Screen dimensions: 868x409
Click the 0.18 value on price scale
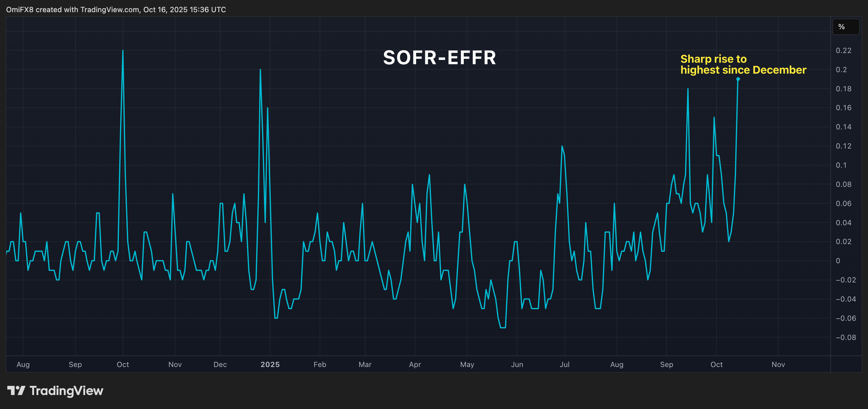[843, 89]
